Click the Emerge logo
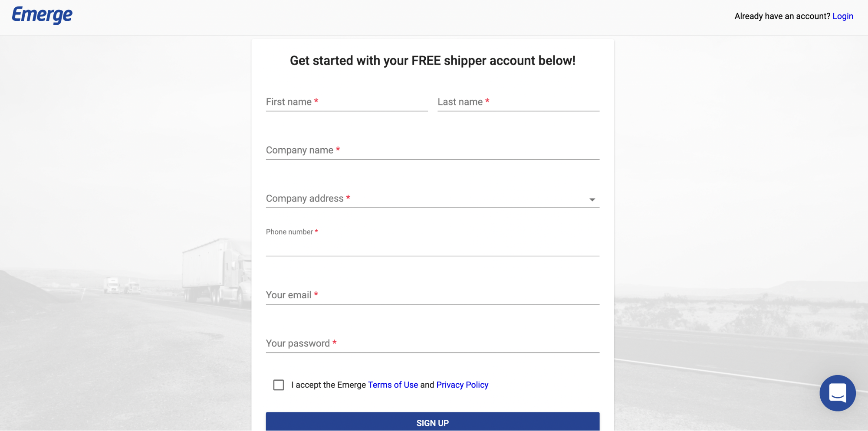The image size is (868, 431). click(42, 15)
